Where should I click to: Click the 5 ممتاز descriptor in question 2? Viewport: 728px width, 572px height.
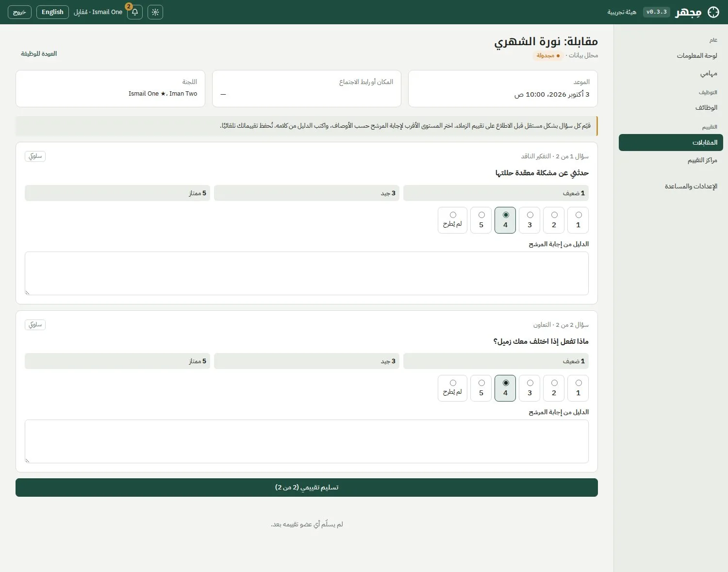(117, 361)
